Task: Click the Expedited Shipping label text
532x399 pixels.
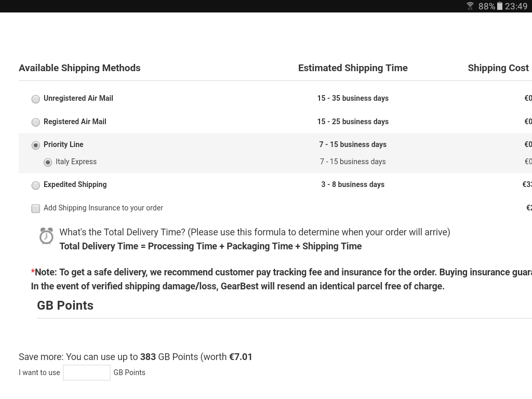Action: (x=75, y=184)
